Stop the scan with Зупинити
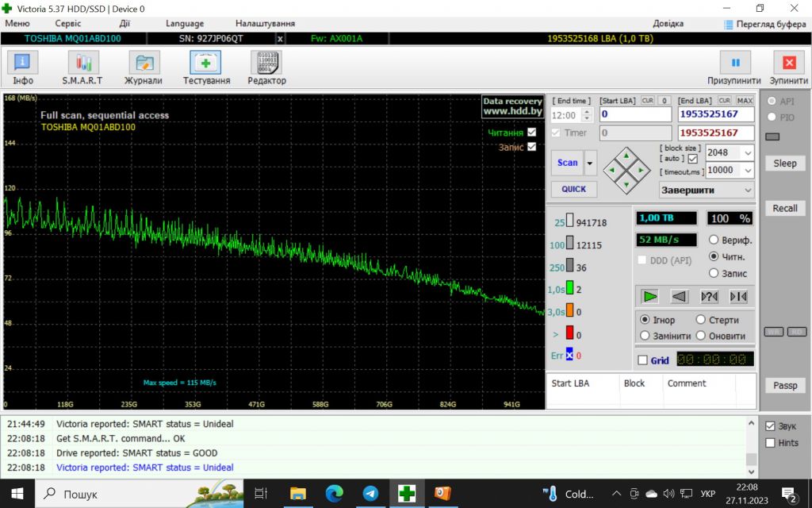This screenshot has width=812, height=508. click(x=789, y=68)
